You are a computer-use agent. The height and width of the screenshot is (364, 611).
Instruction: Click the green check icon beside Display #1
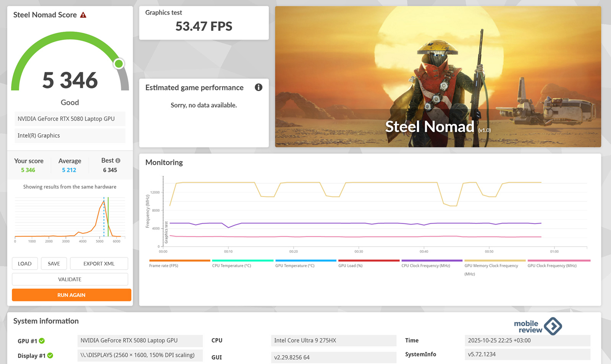[50, 356]
